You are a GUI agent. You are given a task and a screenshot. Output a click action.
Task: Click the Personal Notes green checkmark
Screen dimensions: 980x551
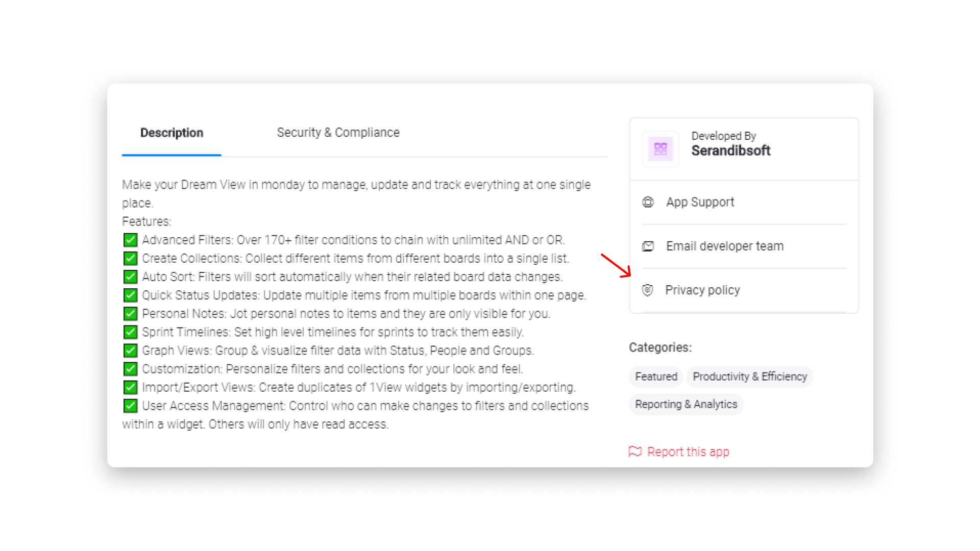tap(130, 313)
